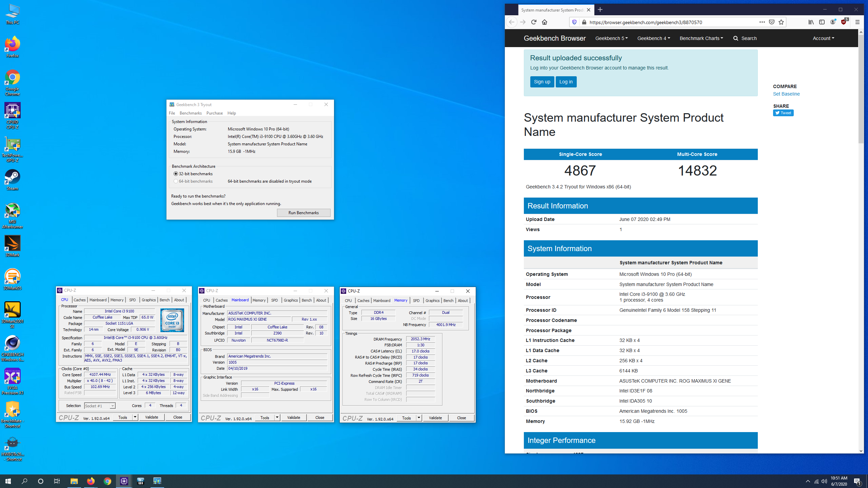Screen dimensions: 868x488
Task: Expand the Geekbench 5 dropdown menu
Action: pos(611,38)
